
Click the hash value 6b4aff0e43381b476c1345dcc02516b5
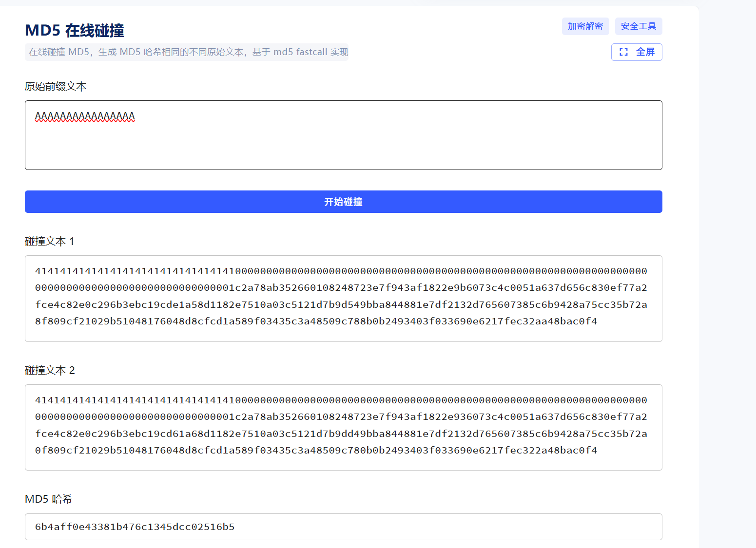coord(135,527)
